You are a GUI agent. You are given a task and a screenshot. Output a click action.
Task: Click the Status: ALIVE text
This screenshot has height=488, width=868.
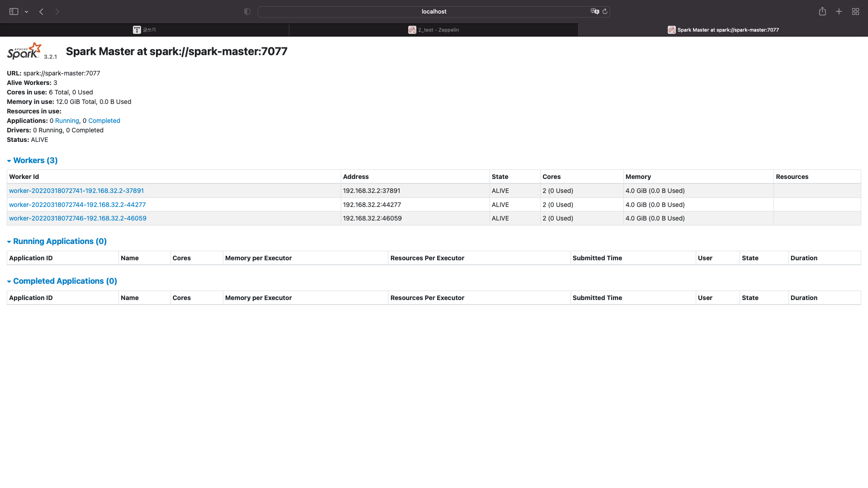(28, 140)
